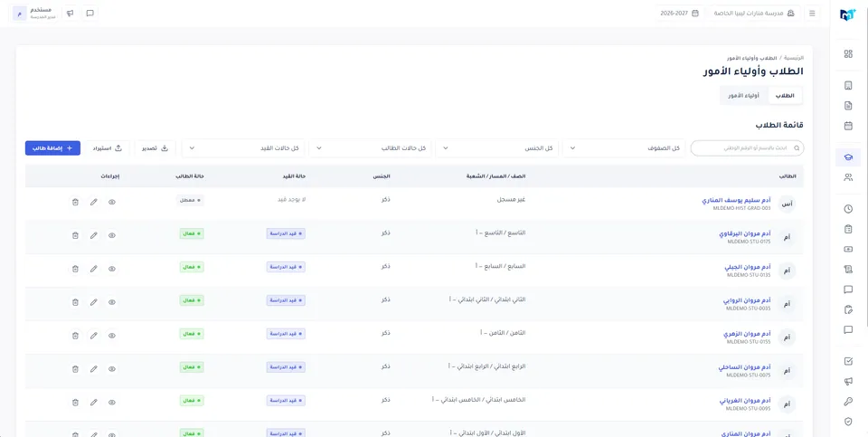Click the الطالب column header
Image resolution: width=868 pixels, height=437 pixels.
pyautogui.click(x=788, y=176)
